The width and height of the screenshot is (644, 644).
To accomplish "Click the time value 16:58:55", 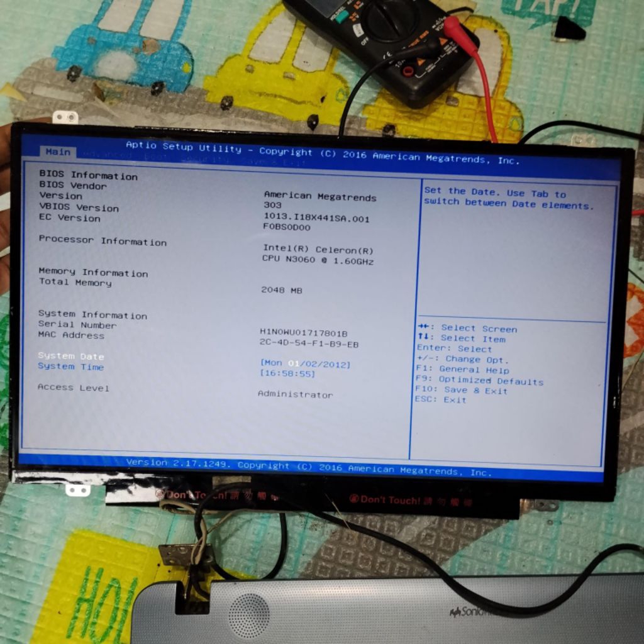I will point(287,374).
